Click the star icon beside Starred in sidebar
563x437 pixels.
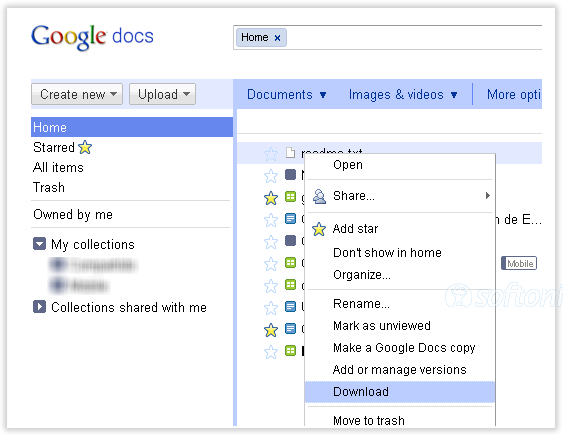(x=85, y=147)
